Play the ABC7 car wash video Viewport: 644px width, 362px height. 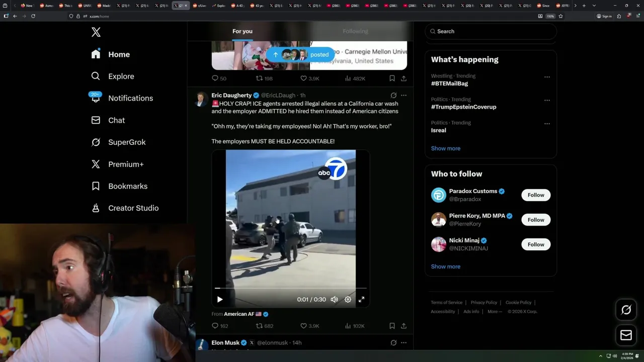tap(220, 299)
